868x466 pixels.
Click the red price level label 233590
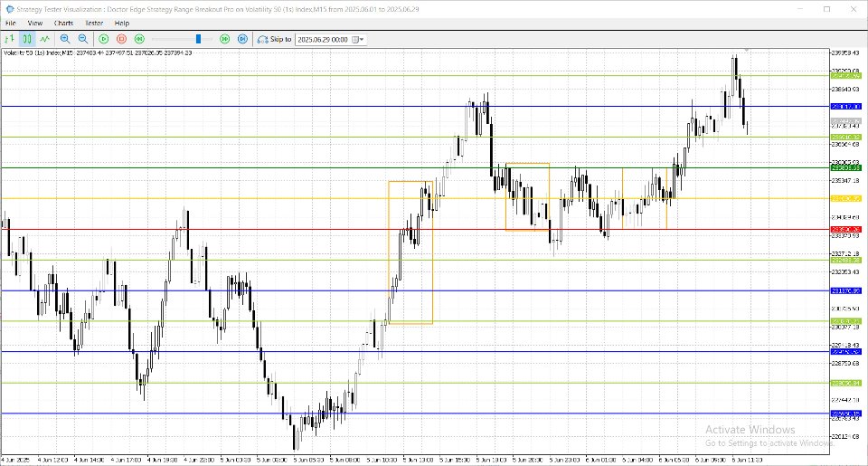[x=846, y=230]
